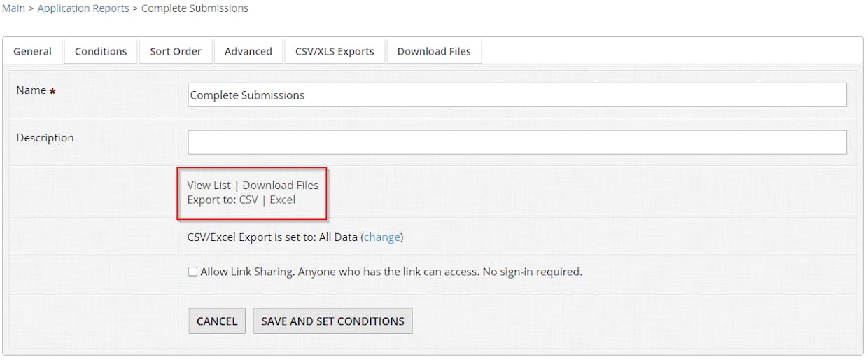Go to the CSV/XLS Exports tab
This screenshot has width=868, height=362.
(x=335, y=51)
